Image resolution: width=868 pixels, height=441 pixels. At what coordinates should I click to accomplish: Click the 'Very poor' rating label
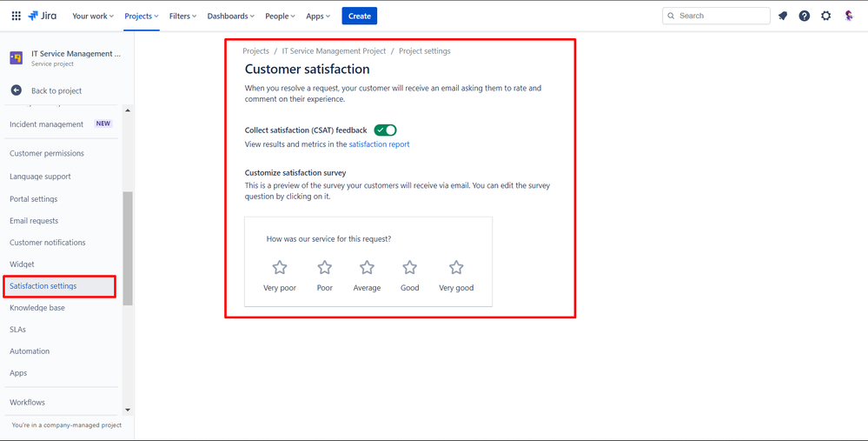pyautogui.click(x=280, y=288)
